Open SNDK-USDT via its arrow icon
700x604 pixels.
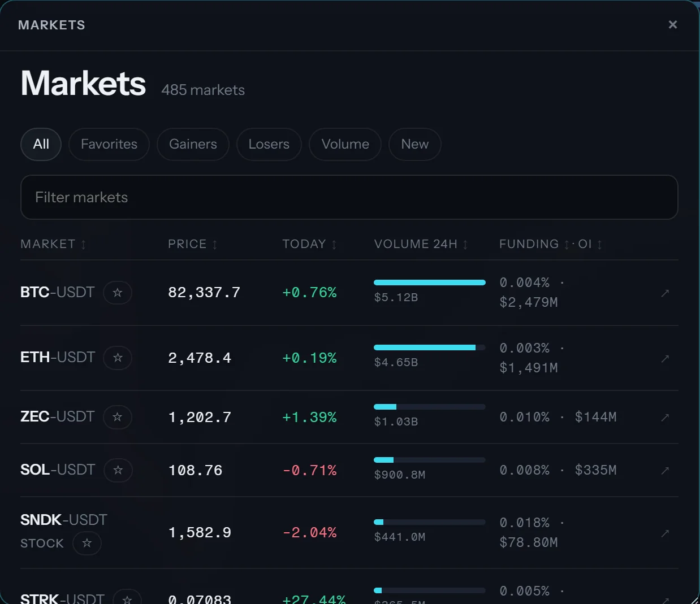(665, 533)
